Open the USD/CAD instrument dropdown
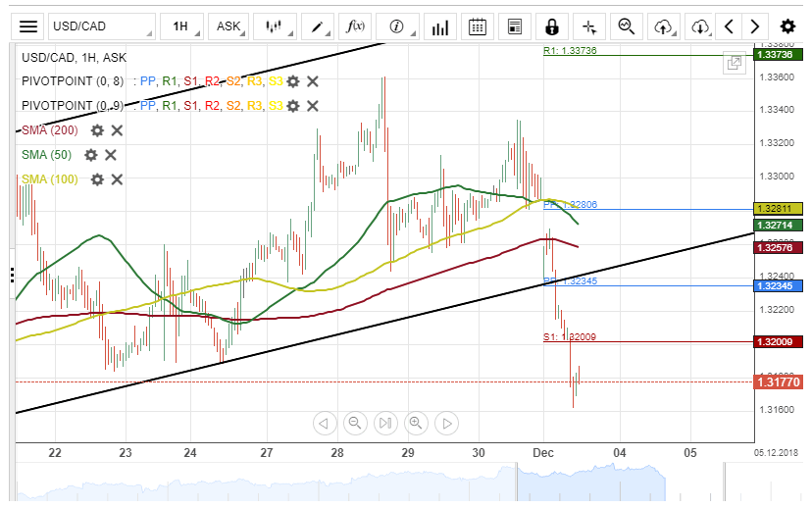This screenshot has width=812, height=508. tap(102, 26)
